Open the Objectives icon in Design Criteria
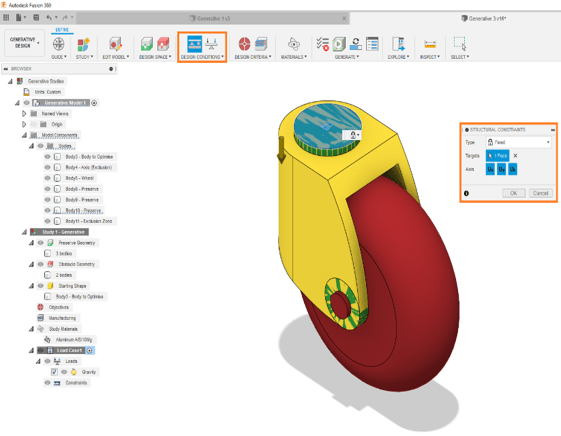 coord(244,44)
